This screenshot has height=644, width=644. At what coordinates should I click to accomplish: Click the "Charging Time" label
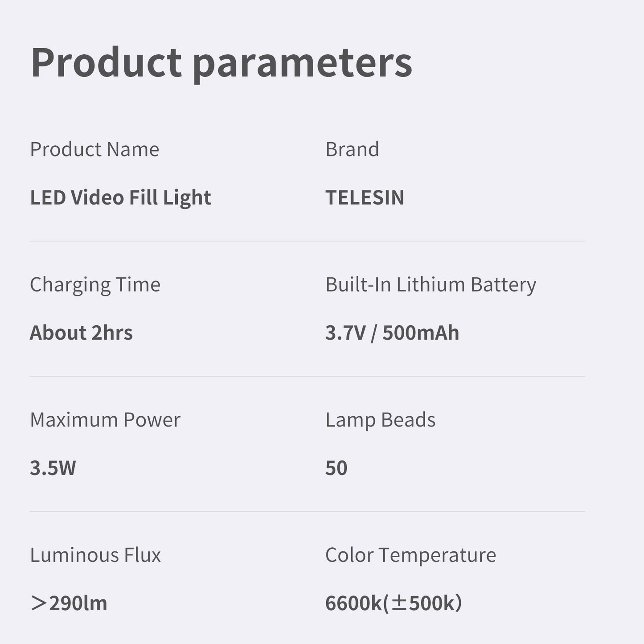[95, 285]
